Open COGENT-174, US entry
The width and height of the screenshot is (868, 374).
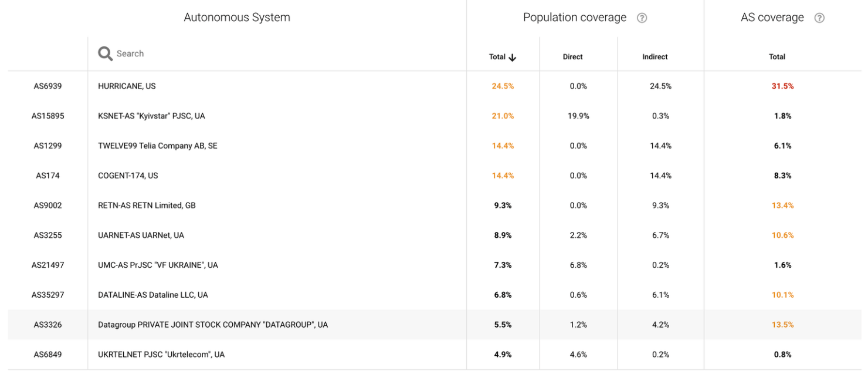point(128,176)
